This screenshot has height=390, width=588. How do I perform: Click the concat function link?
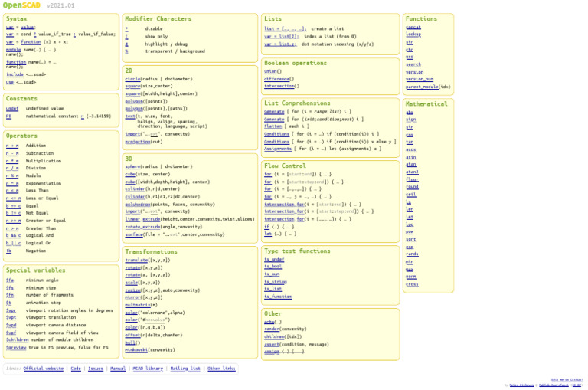click(x=413, y=28)
